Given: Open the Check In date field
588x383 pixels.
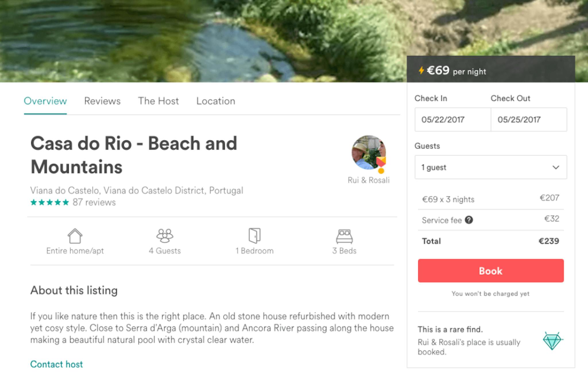Looking at the screenshot, I should [452, 120].
